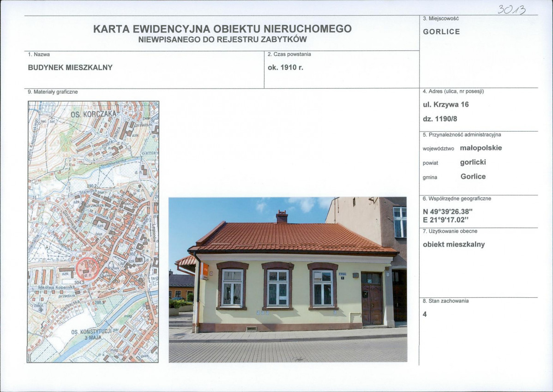Click the middle window of the house facade

coord(278,287)
